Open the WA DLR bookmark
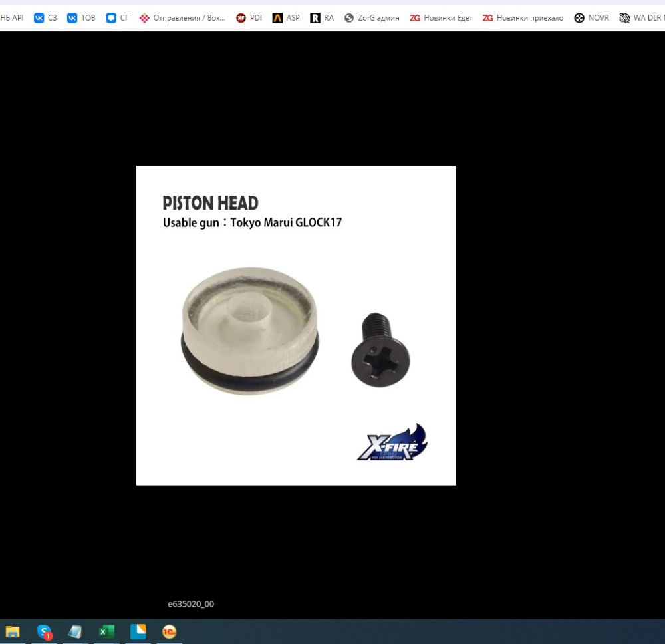665x644 pixels. click(x=642, y=18)
